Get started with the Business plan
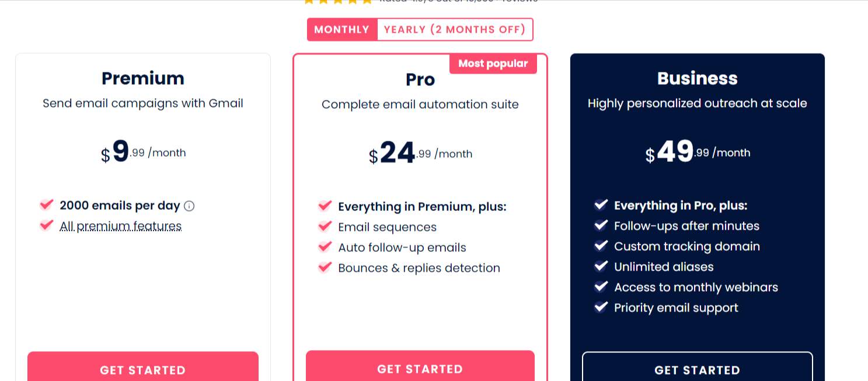 point(698,366)
